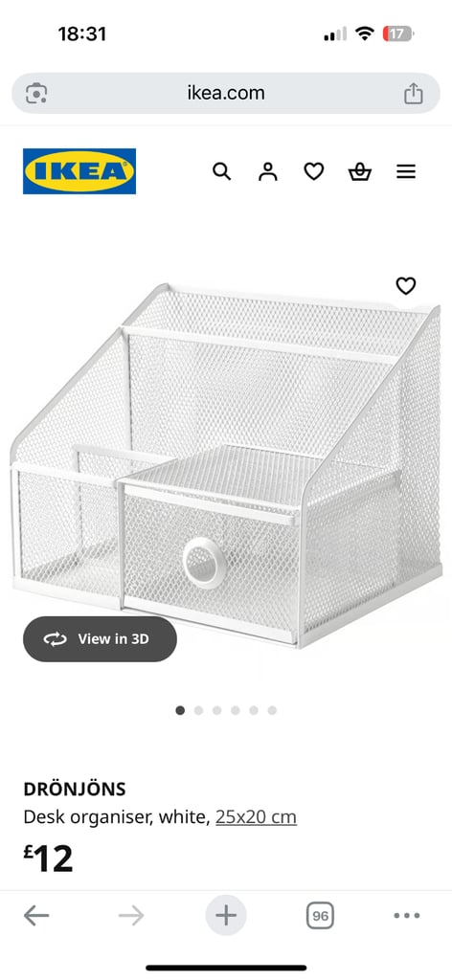Go back with the browser back arrow
452x980 pixels.
click(36, 916)
